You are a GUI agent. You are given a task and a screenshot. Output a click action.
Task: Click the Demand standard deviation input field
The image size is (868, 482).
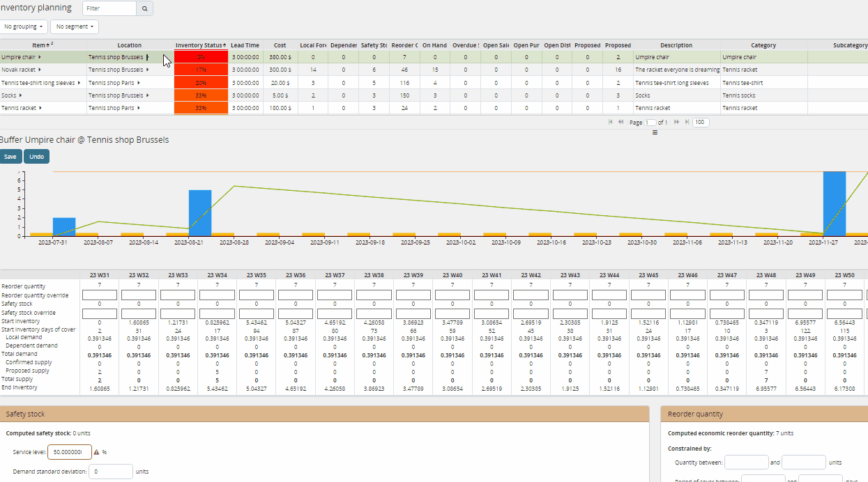[112, 472]
